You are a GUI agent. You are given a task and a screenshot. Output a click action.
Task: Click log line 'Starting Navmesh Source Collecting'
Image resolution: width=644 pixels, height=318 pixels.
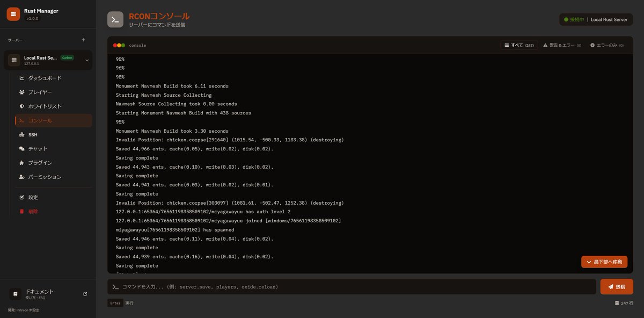click(164, 95)
